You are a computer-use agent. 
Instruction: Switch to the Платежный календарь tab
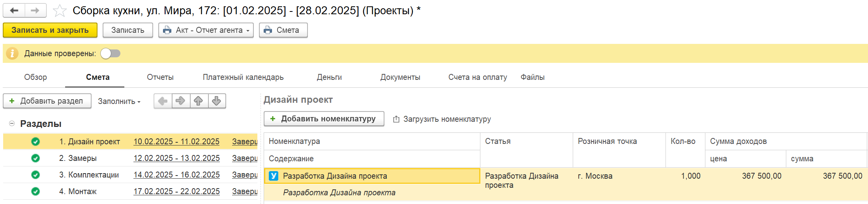tap(243, 77)
